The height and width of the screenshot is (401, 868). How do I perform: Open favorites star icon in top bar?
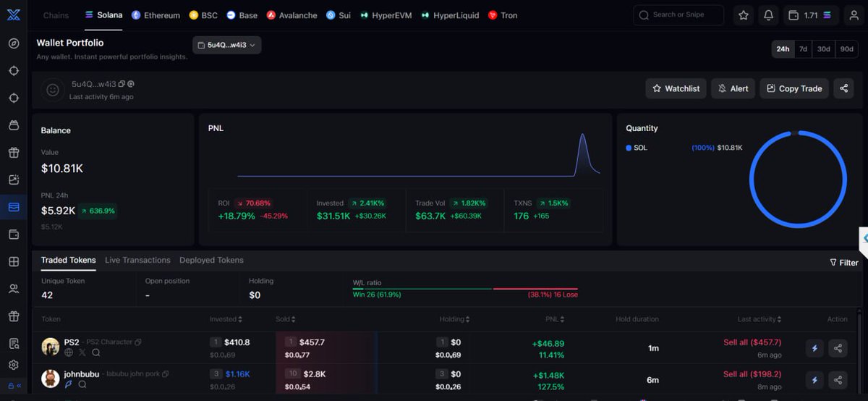[x=744, y=15]
